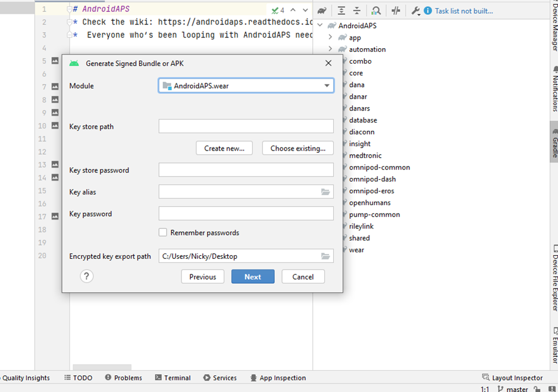Open the App Inspection tool window
Viewport: 558px width, 392px height.
278,378
